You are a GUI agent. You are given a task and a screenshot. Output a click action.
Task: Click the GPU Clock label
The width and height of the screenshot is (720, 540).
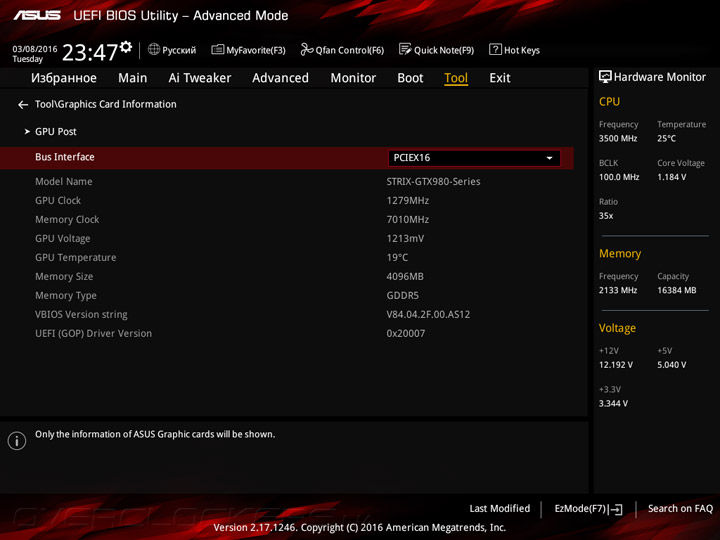[58, 201]
